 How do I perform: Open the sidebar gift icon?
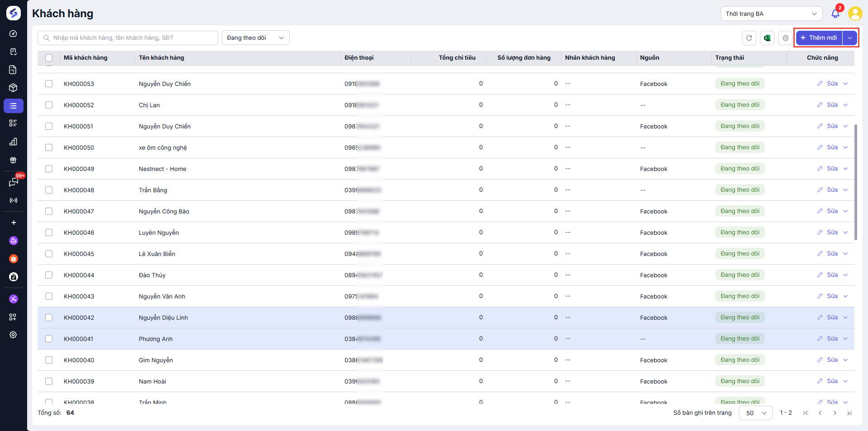[13, 160]
